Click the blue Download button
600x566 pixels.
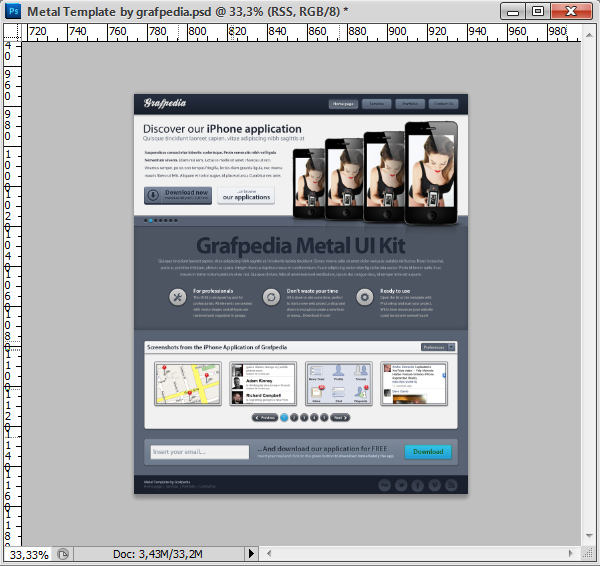tap(428, 452)
